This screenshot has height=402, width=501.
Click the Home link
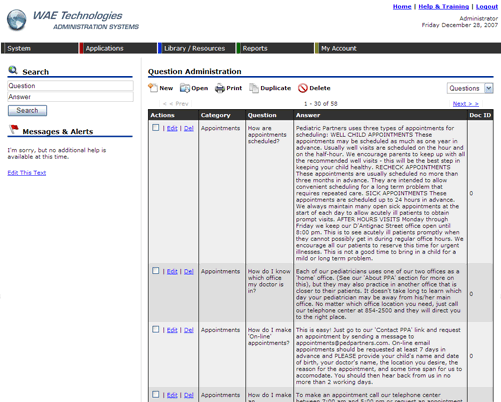(x=402, y=7)
